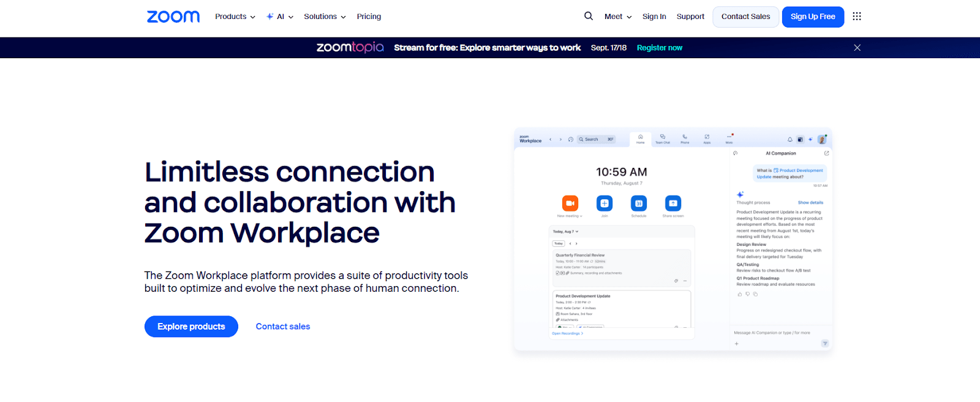Click the Contact sales link under the headline
The width and height of the screenshot is (980, 402).
coord(283,327)
